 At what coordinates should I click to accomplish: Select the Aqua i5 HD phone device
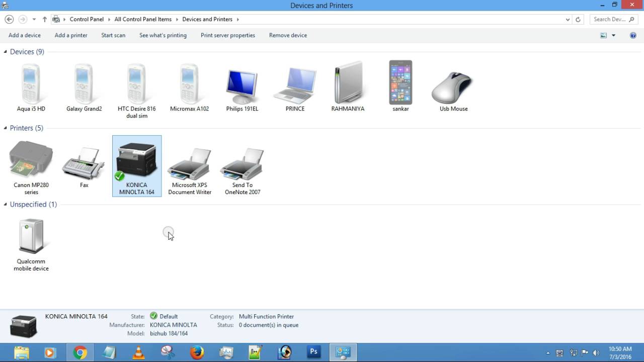click(31, 87)
